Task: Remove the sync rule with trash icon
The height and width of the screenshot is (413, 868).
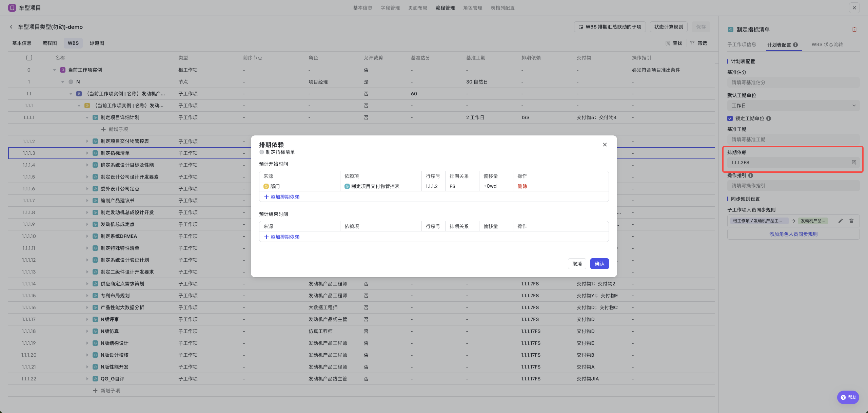Action: point(851,221)
